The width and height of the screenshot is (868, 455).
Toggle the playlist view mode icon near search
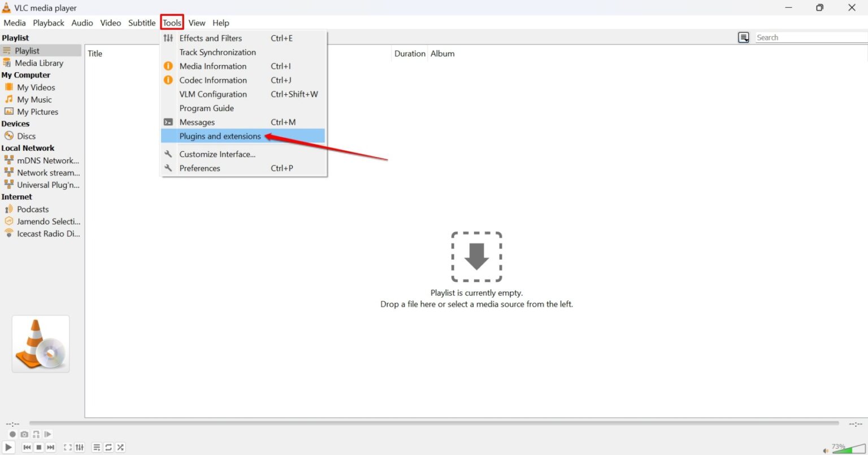point(743,37)
